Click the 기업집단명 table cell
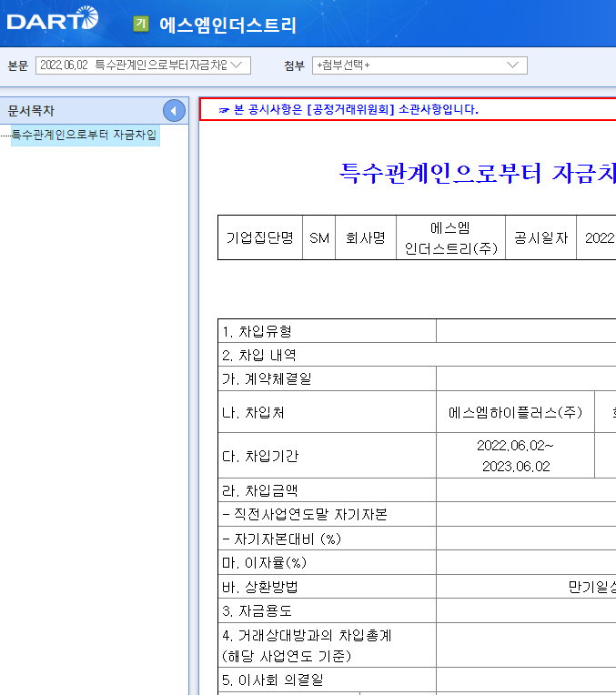The image size is (616, 695). tap(260, 238)
